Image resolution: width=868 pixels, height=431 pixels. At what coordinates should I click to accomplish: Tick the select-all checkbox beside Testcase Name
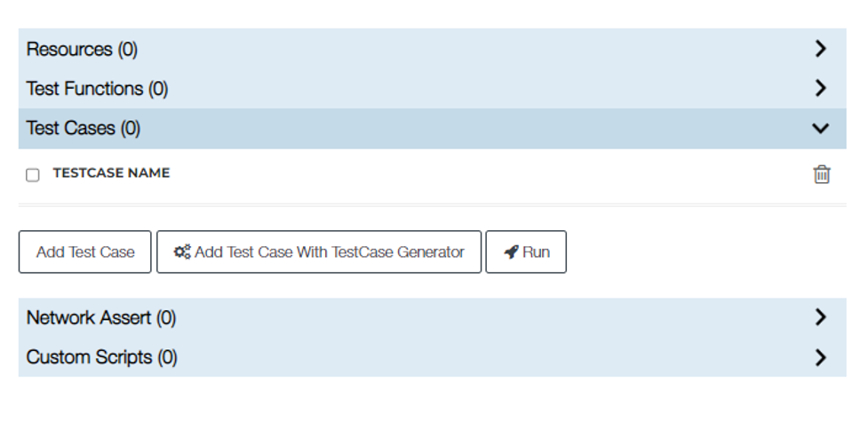tap(33, 175)
